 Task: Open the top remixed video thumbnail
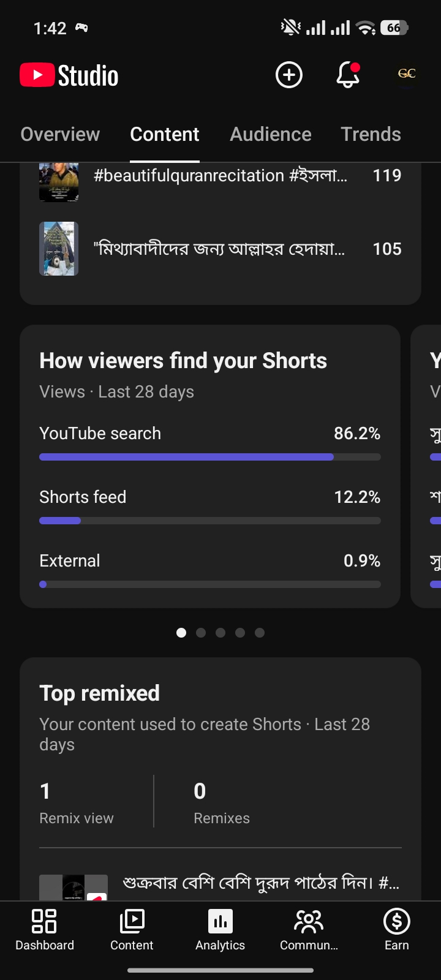pyautogui.click(x=73, y=888)
